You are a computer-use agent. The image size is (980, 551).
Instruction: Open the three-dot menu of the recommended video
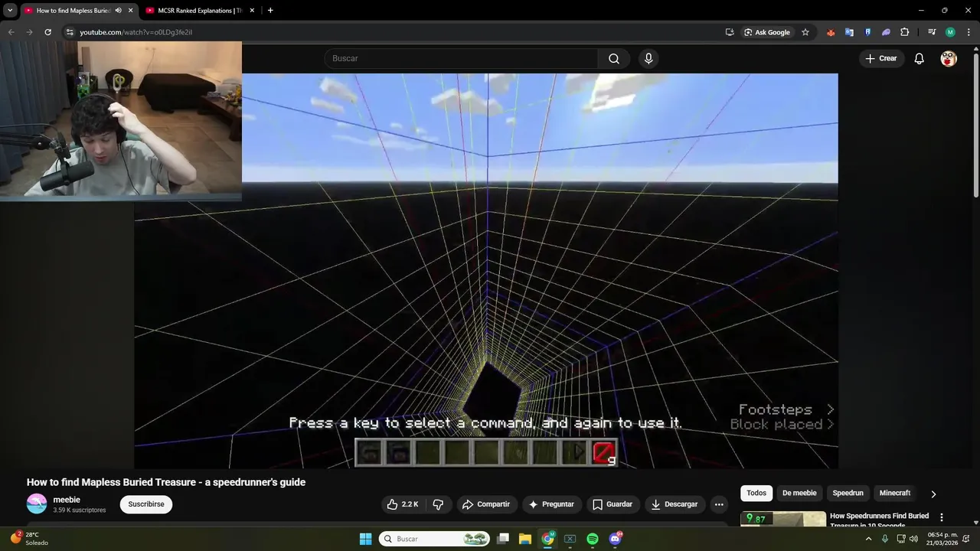(942, 517)
